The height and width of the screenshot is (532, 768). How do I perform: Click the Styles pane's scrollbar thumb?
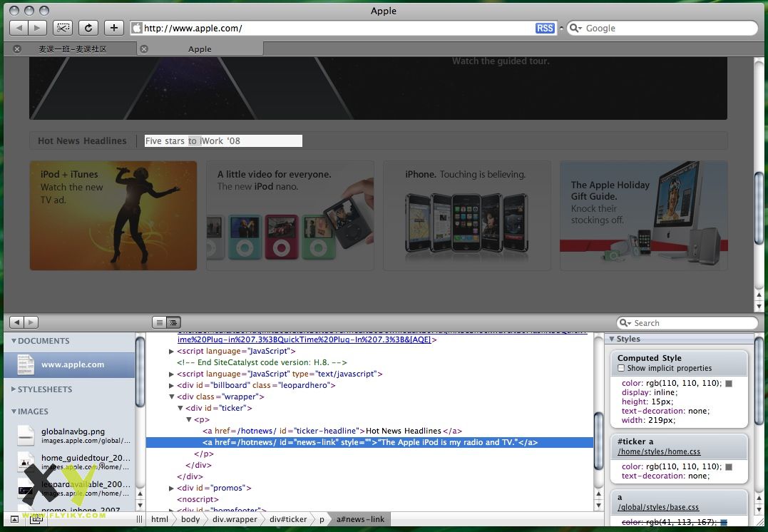[x=759, y=382]
